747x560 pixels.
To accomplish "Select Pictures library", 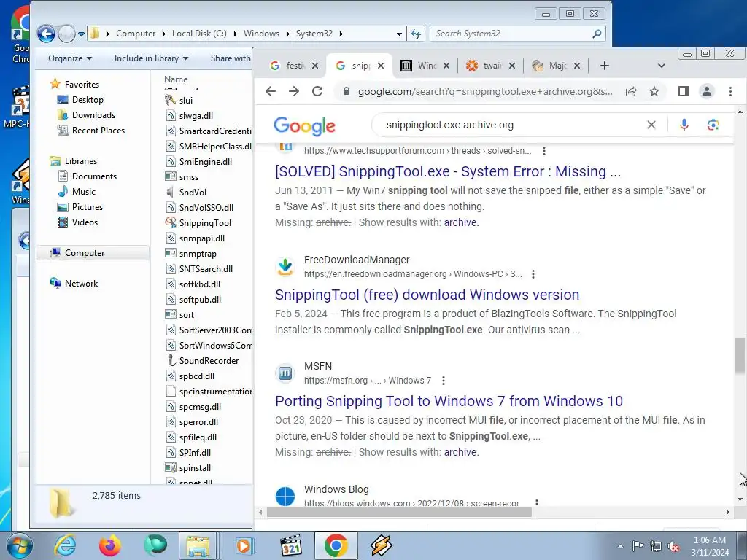I will (88, 206).
